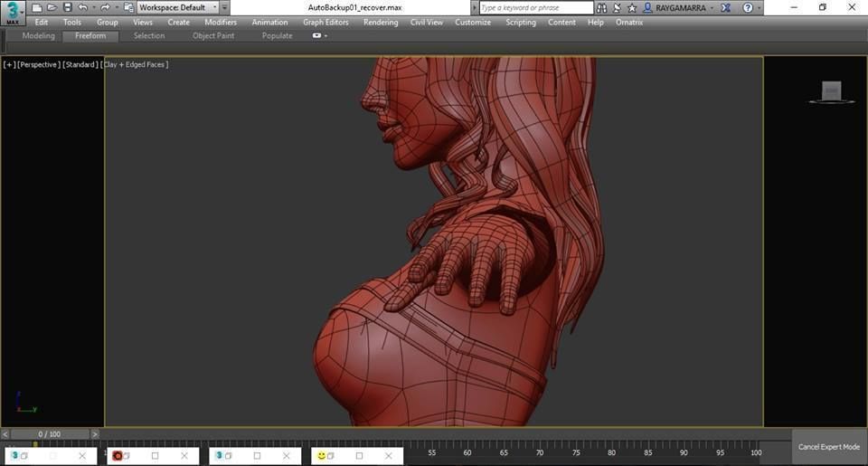Open the Communication Center satellite icon
The image size is (868, 466).
[x=617, y=8]
